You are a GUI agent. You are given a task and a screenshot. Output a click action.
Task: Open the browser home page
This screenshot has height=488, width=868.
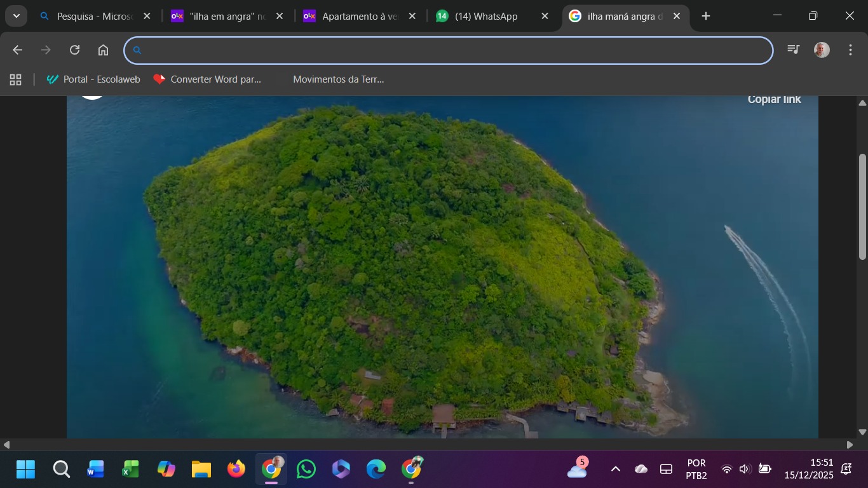tap(103, 50)
